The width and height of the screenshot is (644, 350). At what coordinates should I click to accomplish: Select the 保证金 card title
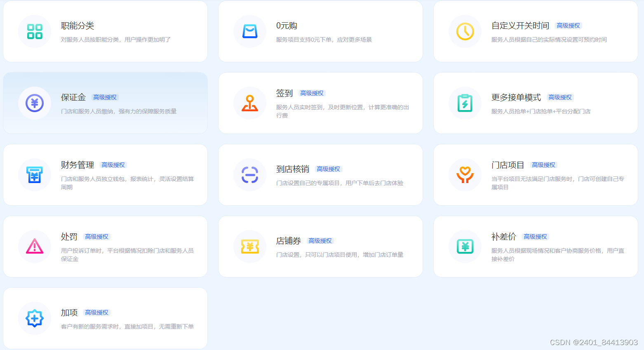[73, 97]
